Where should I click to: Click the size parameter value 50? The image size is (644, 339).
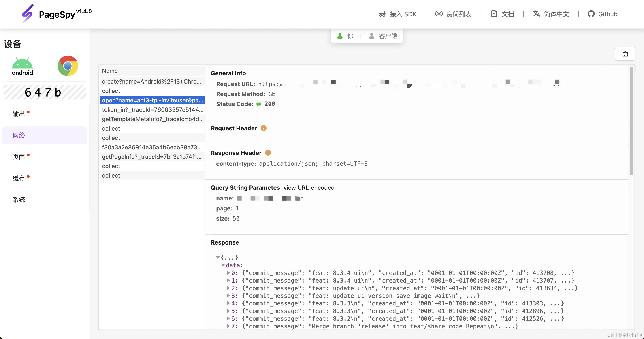[236, 219]
